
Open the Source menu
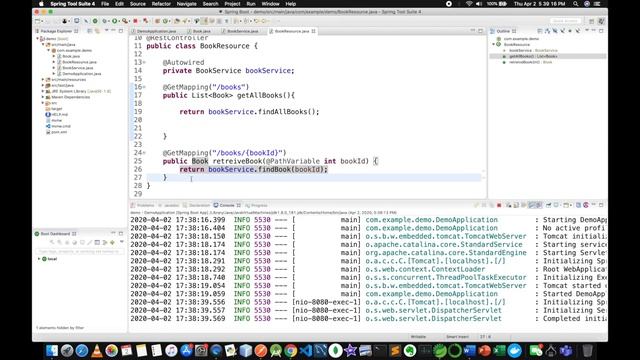(138, 4)
